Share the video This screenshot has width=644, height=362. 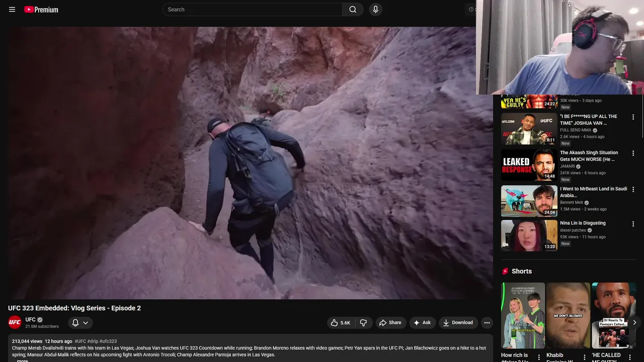coord(390,323)
